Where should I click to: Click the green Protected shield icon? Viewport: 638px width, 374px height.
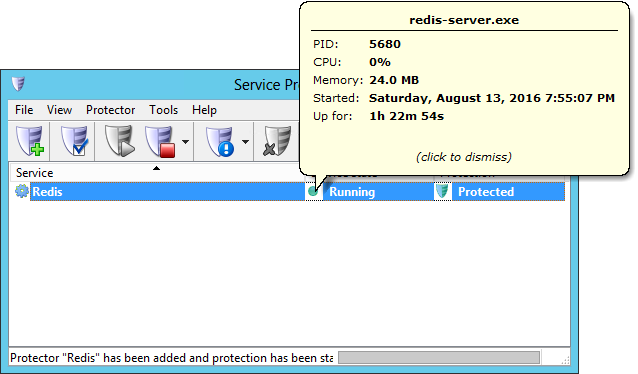coord(442,191)
